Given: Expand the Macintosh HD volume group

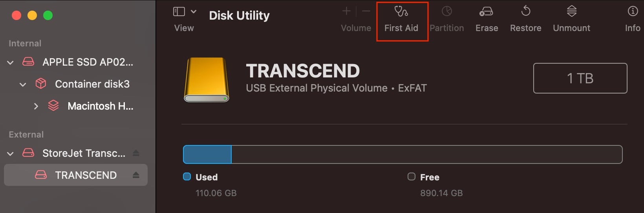Looking at the screenshot, I should 36,106.
